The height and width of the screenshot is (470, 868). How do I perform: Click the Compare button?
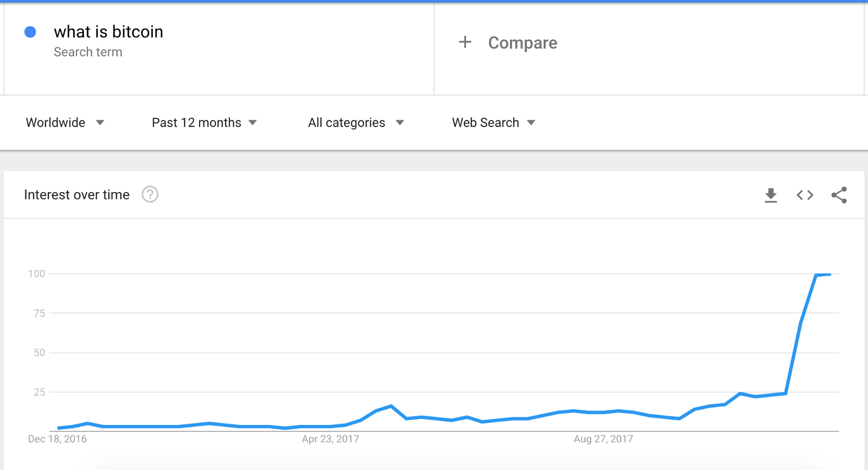tap(522, 43)
